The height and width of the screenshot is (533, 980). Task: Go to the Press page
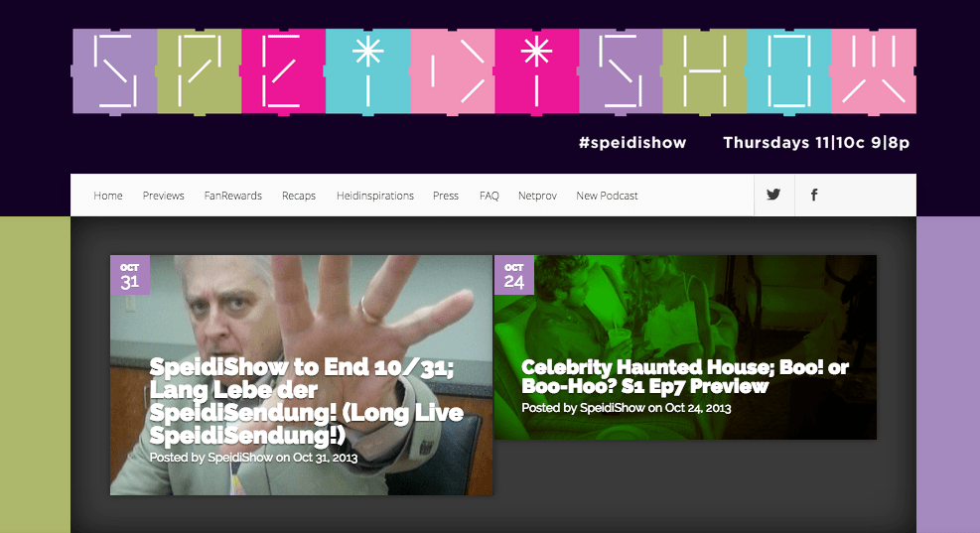(446, 196)
